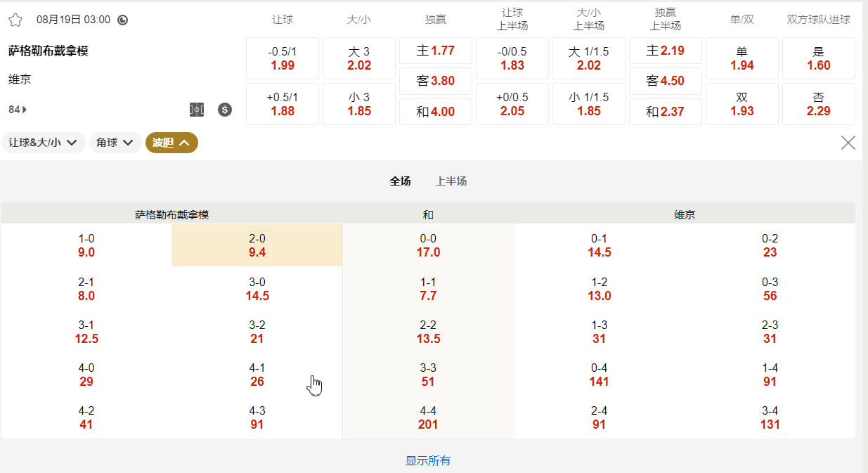Screen dimensions: 868x473
Task: Pick correct score 3-1 at 12.5
Action: (86, 332)
